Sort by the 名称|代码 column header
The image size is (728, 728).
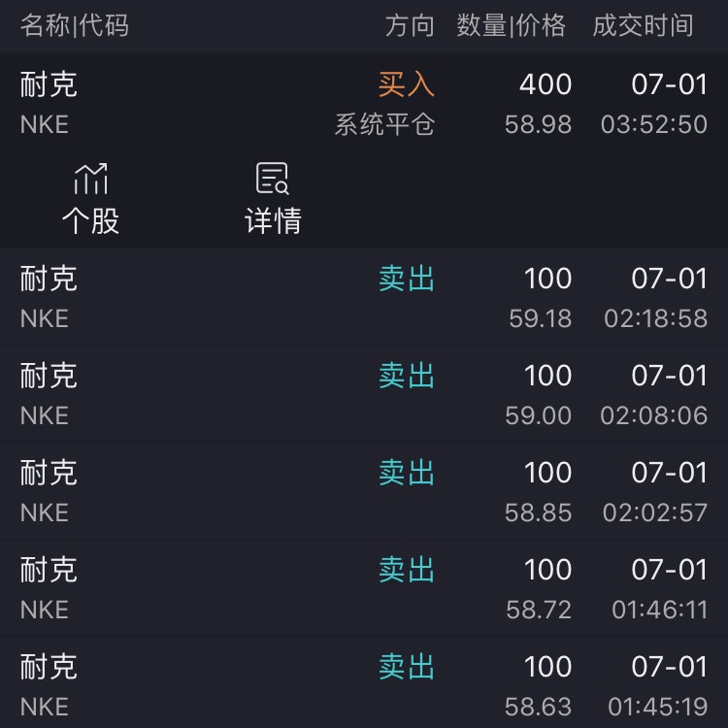click(x=75, y=25)
